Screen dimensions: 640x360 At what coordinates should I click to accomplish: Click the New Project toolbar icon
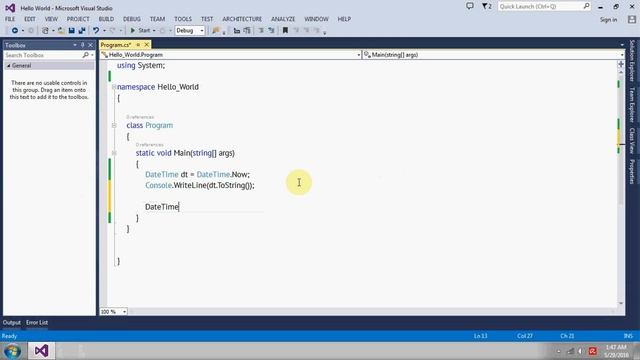[45, 31]
